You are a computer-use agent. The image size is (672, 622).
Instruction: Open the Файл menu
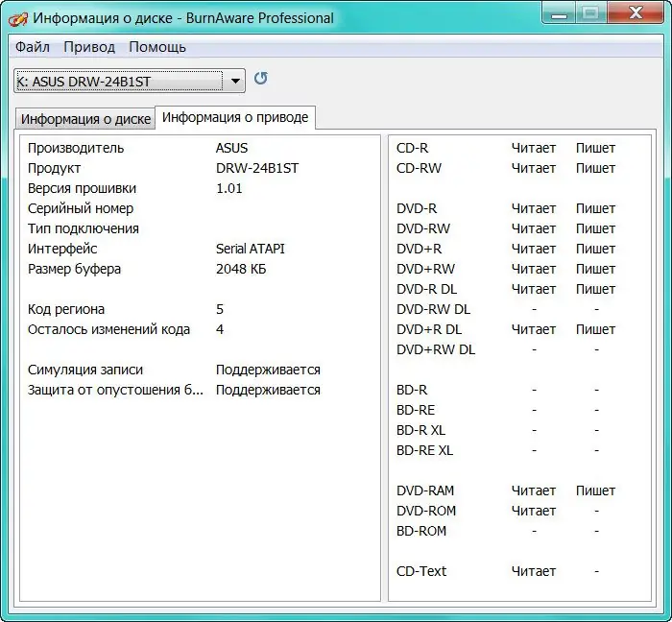[x=33, y=47]
